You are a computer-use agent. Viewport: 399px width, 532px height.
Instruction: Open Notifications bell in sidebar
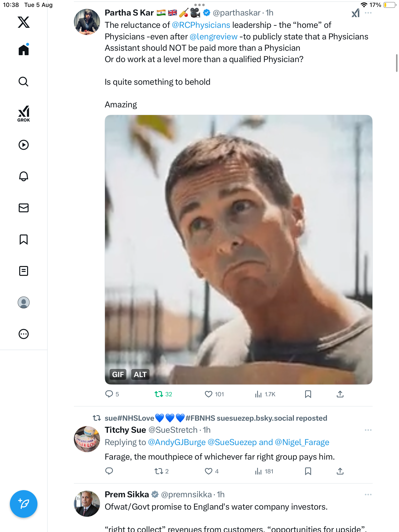pyautogui.click(x=24, y=176)
